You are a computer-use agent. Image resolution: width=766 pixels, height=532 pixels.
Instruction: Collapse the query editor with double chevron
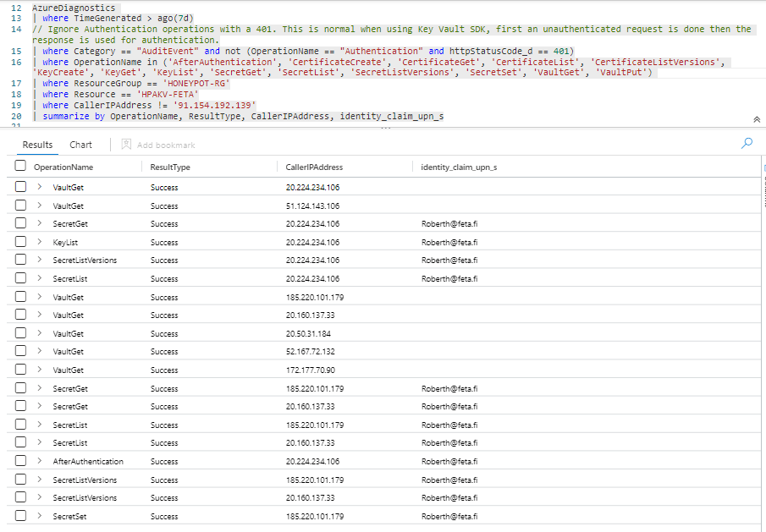pyautogui.click(x=756, y=120)
